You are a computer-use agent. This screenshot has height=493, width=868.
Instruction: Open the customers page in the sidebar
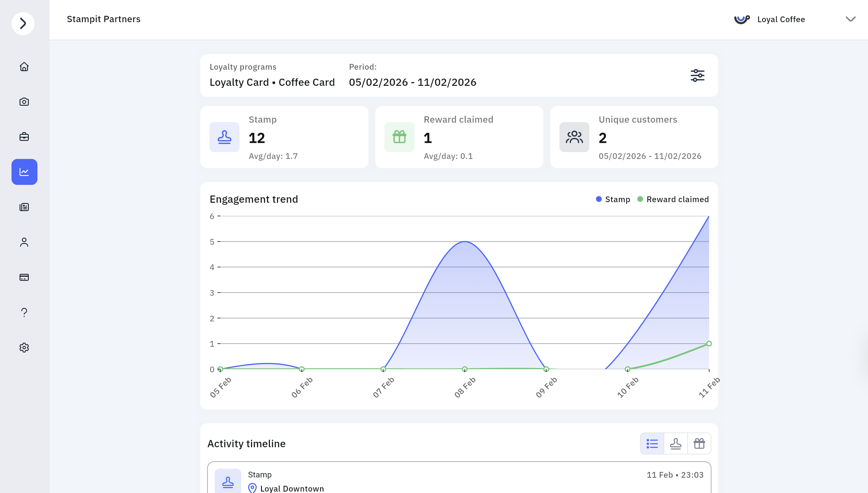(x=24, y=242)
